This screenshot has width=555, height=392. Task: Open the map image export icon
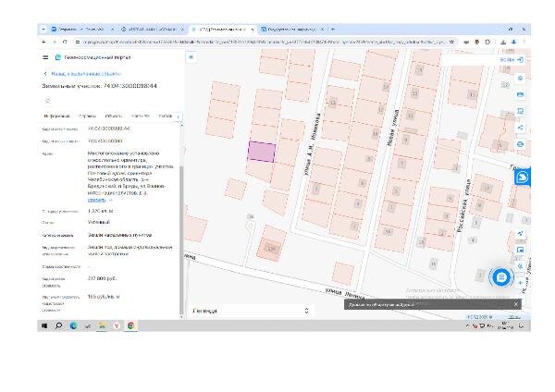click(520, 250)
